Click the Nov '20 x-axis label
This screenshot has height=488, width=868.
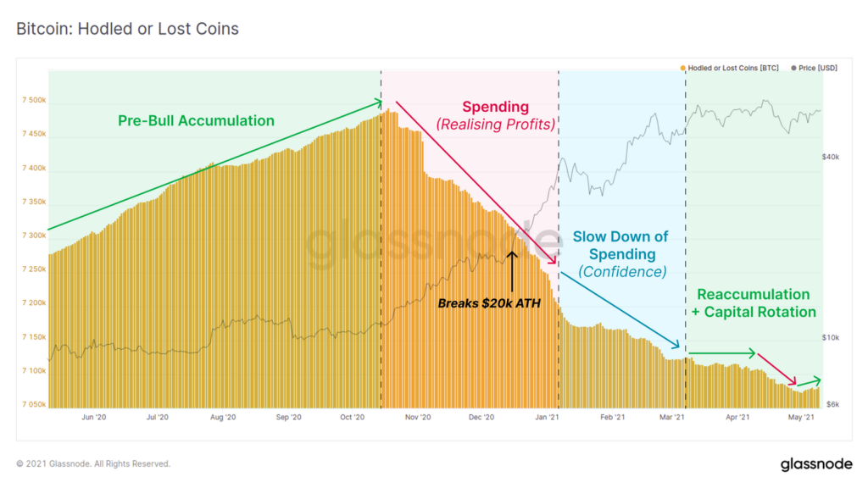[x=417, y=417]
